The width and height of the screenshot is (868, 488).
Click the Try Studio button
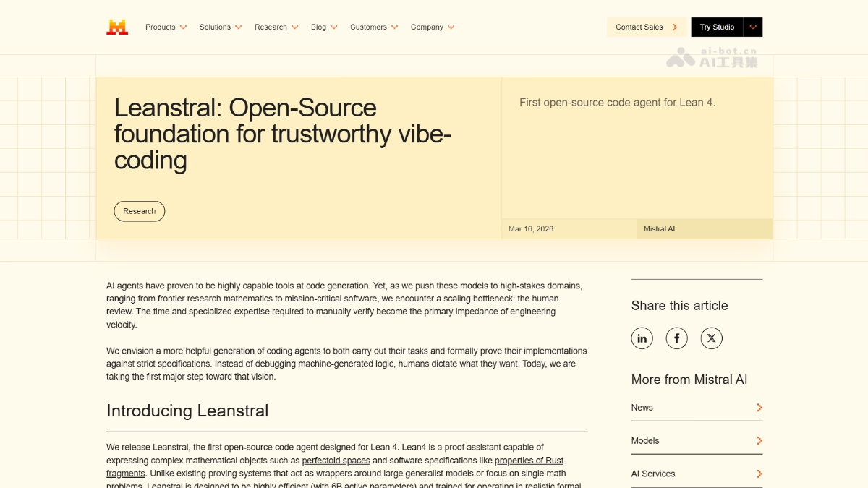pos(717,27)
